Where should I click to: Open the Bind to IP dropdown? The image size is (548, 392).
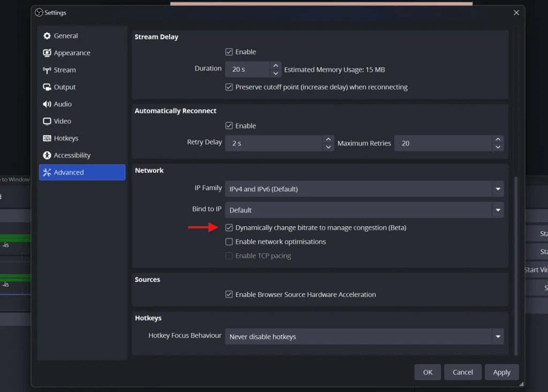[x=364, y=210]
